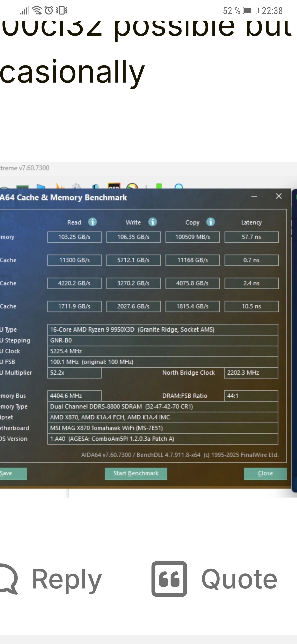The width and height of the screenshot is (297, 644).
Task: Click the Save button
Action: (13, 474)
